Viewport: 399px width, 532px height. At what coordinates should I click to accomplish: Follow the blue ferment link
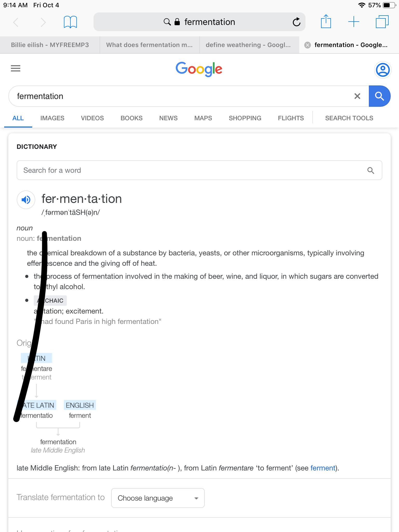(323, 468)
